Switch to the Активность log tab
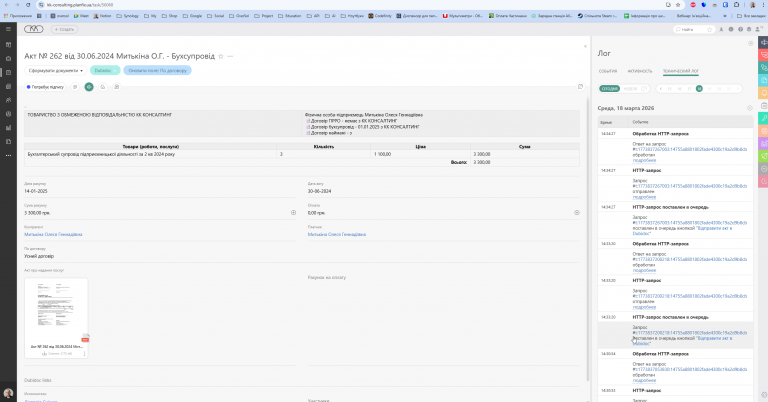The width and height of the screenshot is (768, 402). point(640,71)
